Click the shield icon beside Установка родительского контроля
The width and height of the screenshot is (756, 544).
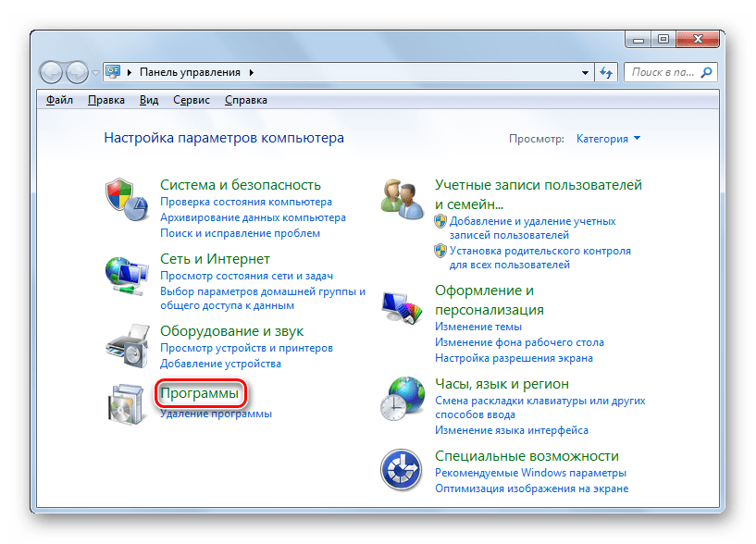[440, 251]
